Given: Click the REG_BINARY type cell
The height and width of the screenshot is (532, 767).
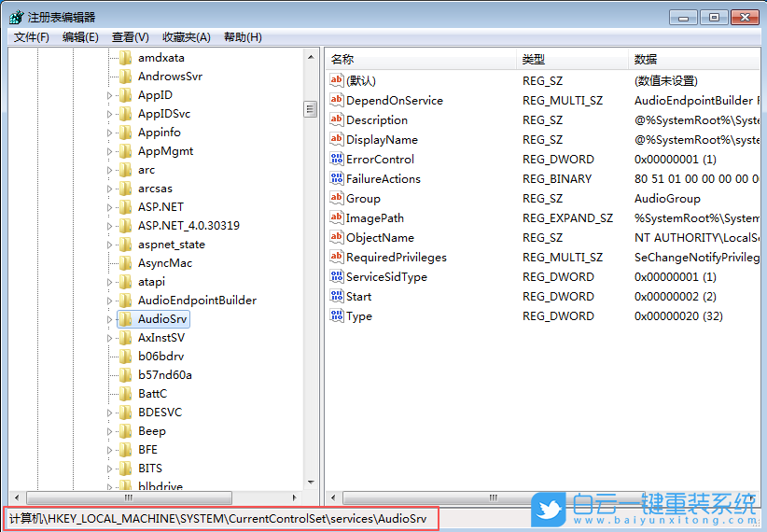Looking at the screenshot, I should point(557,179).
